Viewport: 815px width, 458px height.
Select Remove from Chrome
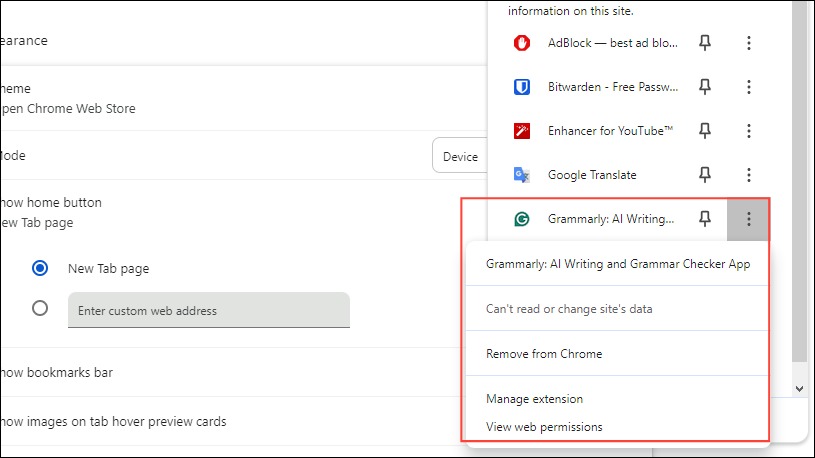pyautogui.click(x=617, y=354)
